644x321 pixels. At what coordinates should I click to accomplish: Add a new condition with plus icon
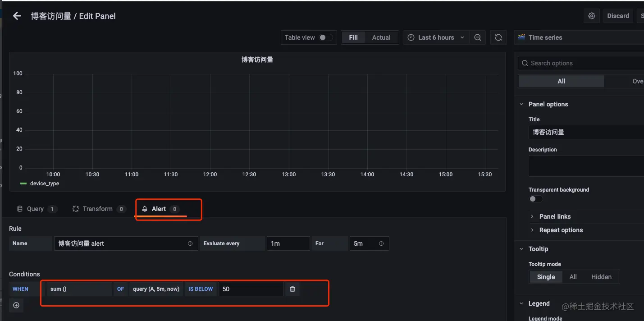coord(16,305)
